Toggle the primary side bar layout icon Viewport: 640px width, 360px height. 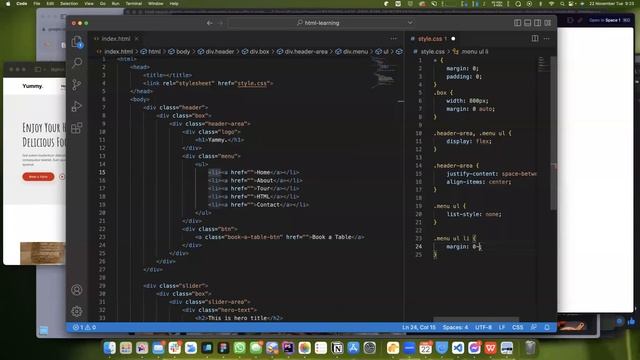click(x=518, y=23)
